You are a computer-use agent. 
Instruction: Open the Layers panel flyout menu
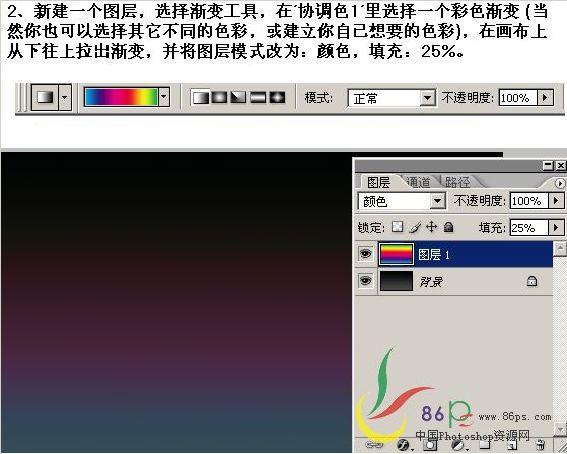pos(560,184)
